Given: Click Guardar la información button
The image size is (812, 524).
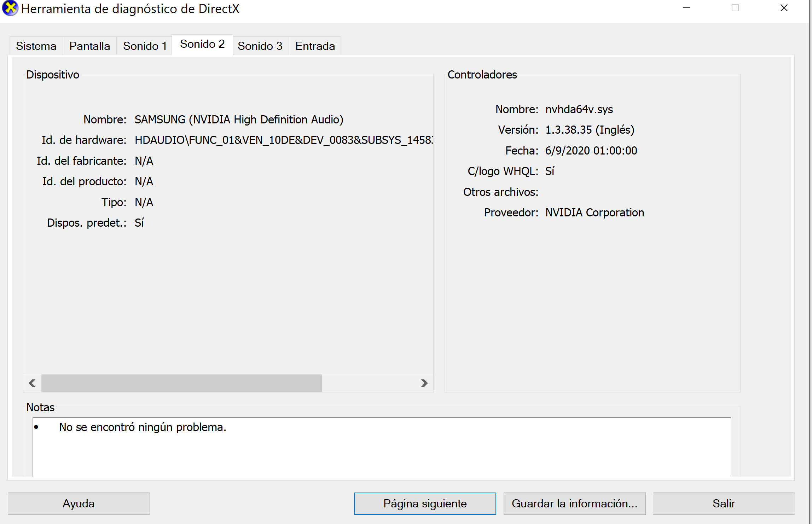Looking at the screenshot, I should click(574, 503).
